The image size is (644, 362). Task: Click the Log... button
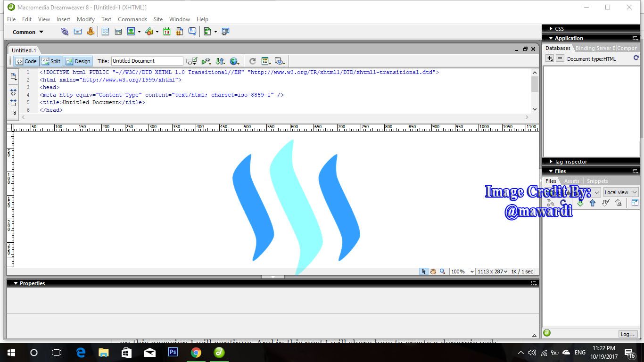628,334
